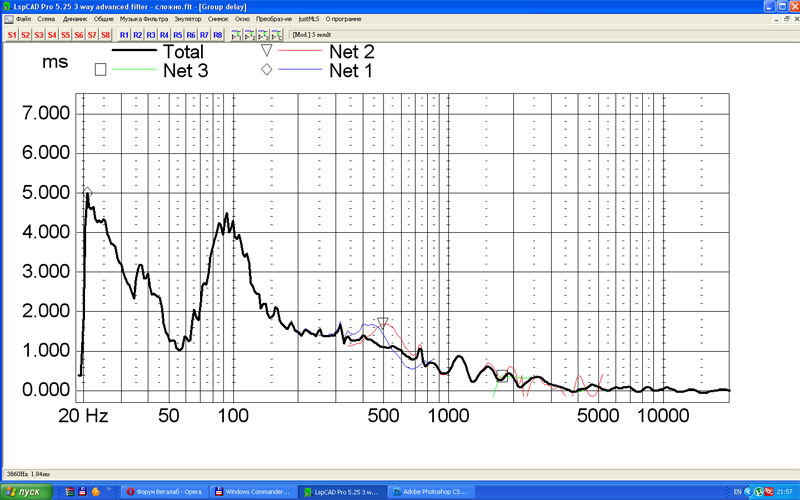
Task: Click the S8 snapshot store button
Action: coord(105,35)
